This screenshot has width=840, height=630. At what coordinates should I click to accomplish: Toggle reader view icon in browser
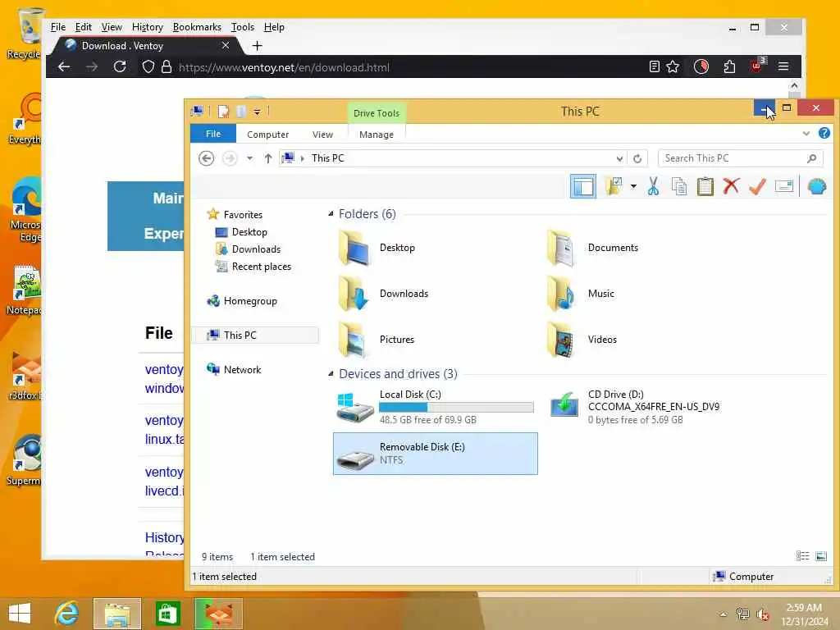[x=654, y=66]
